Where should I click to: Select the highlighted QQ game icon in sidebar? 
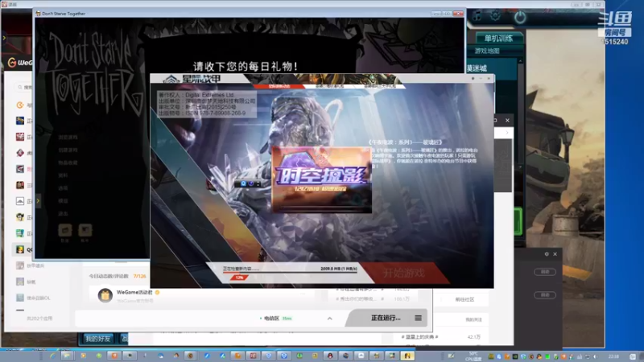[19, 249]
